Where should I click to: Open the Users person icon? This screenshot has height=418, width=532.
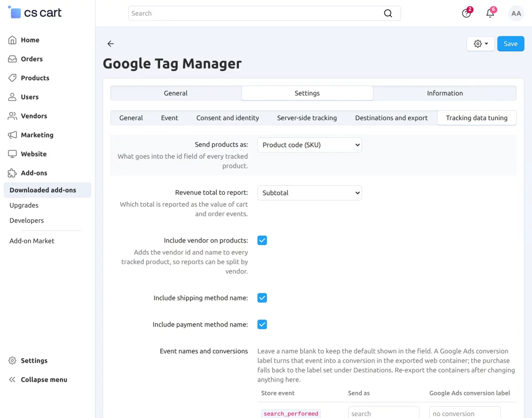[x=12, y=97]
